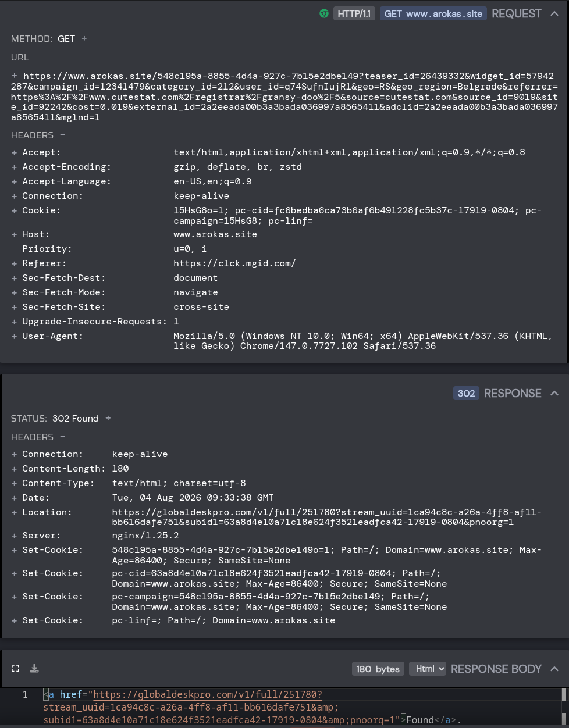Collapse the RESPONSE section chevron
Viewport: 569px width, 728px height.
pyautogui.click(x=554, y=393)
